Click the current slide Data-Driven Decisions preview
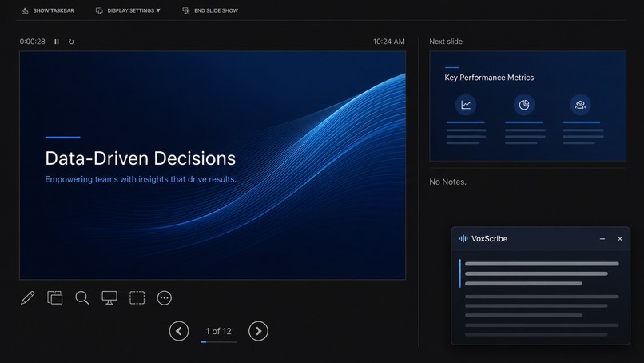 tap(213, 166)
